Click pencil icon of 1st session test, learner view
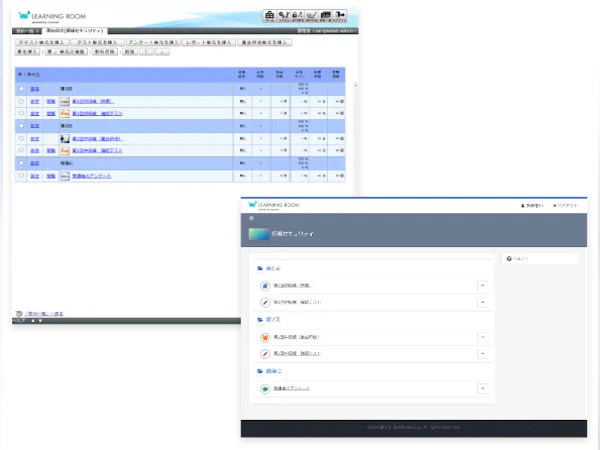Viewport: 600px width, 450px height. coord(265,302)
